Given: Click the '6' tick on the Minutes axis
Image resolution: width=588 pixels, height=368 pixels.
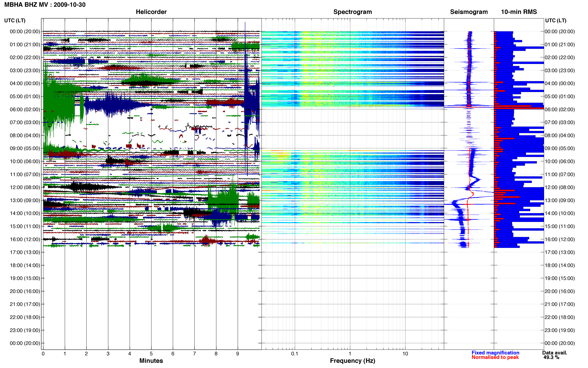Looking at the screenshot, I should [173, 354].
